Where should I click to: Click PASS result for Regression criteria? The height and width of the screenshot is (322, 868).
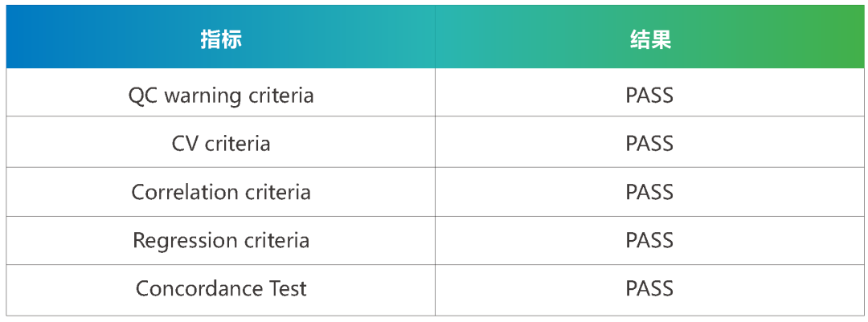click(x=649, y=240)
